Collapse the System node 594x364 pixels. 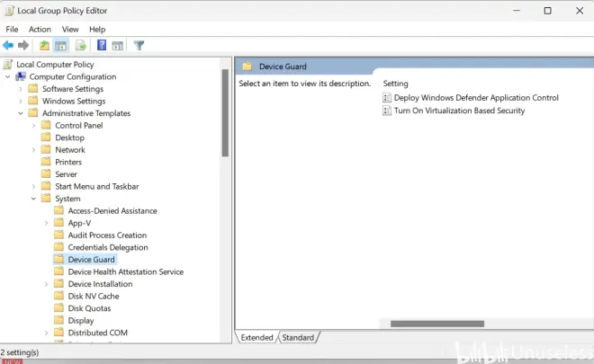click(x=33, y=199)
